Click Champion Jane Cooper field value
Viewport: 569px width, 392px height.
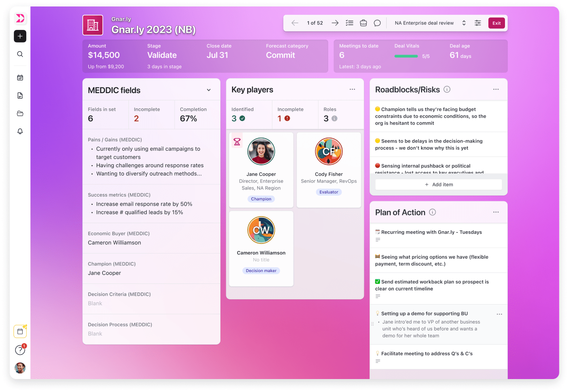click(x=104, y=273)
